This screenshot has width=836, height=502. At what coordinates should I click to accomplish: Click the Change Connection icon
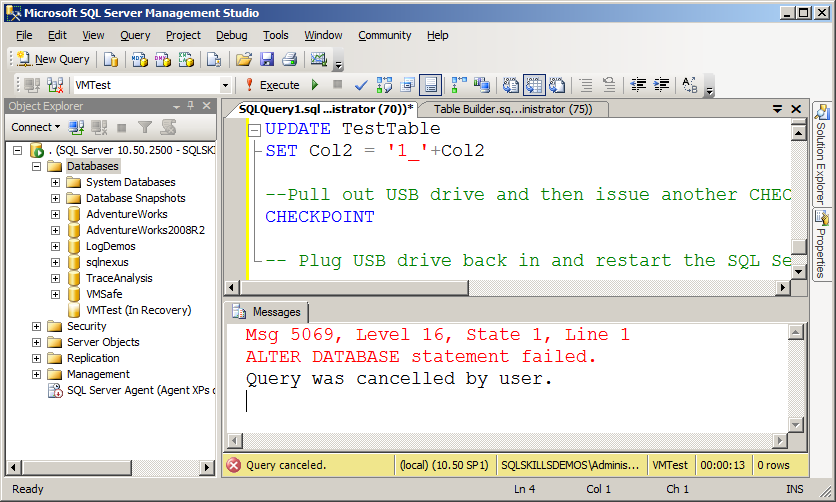click(55, 85)
